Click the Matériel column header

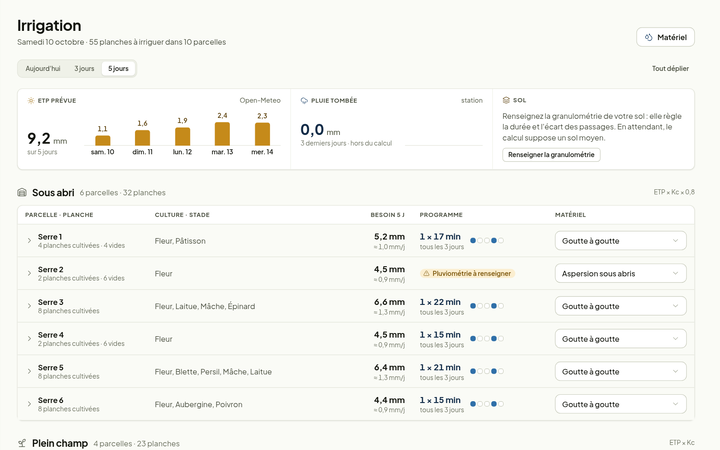pyautogui.click(x=570, y=214)
